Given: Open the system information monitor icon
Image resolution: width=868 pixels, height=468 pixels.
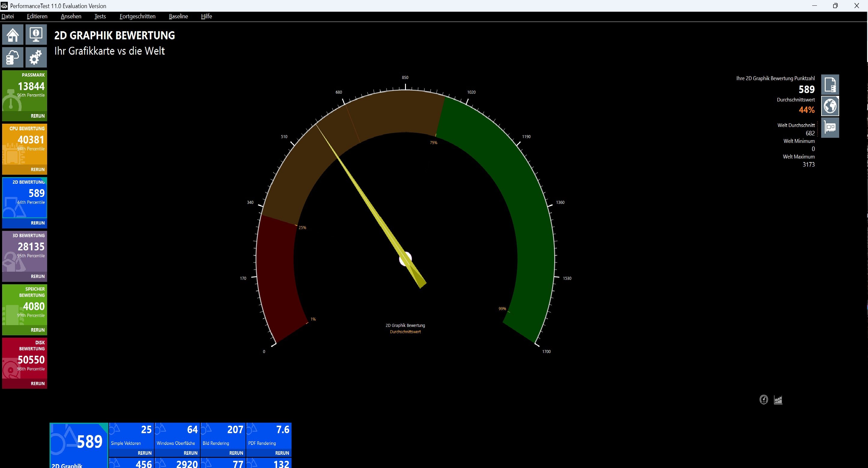Looking at the screenshot, I should [36, 34].
